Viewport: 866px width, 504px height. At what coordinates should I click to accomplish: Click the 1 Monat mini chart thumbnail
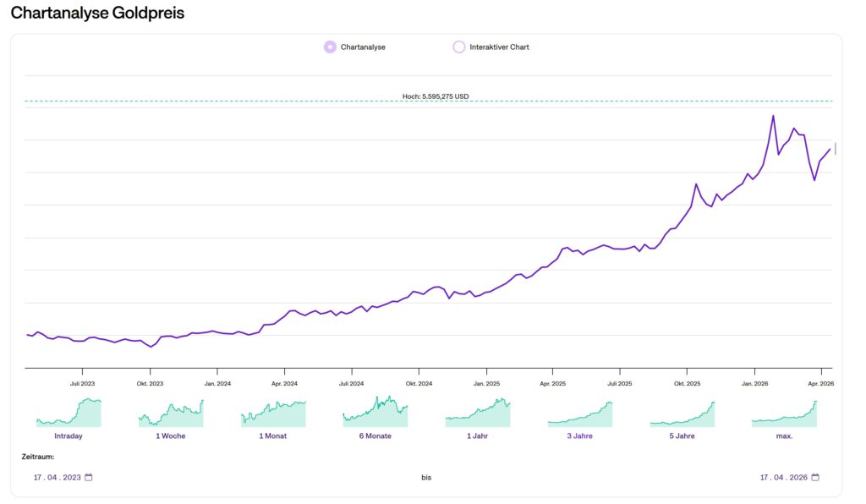click(273, 413)
